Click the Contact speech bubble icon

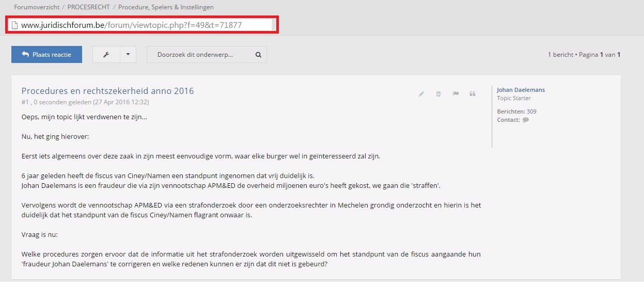526,120
